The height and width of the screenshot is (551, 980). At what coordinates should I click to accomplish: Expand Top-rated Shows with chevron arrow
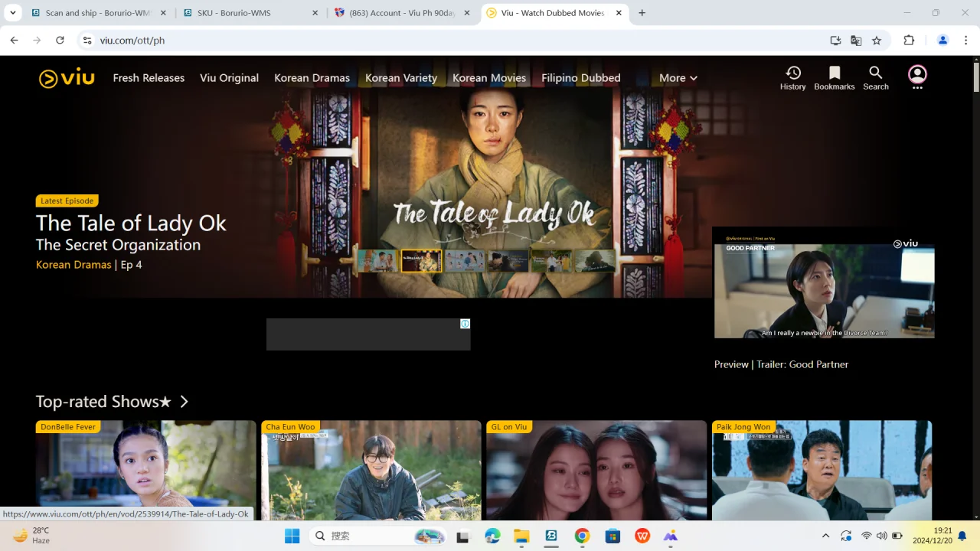[184, 402]
